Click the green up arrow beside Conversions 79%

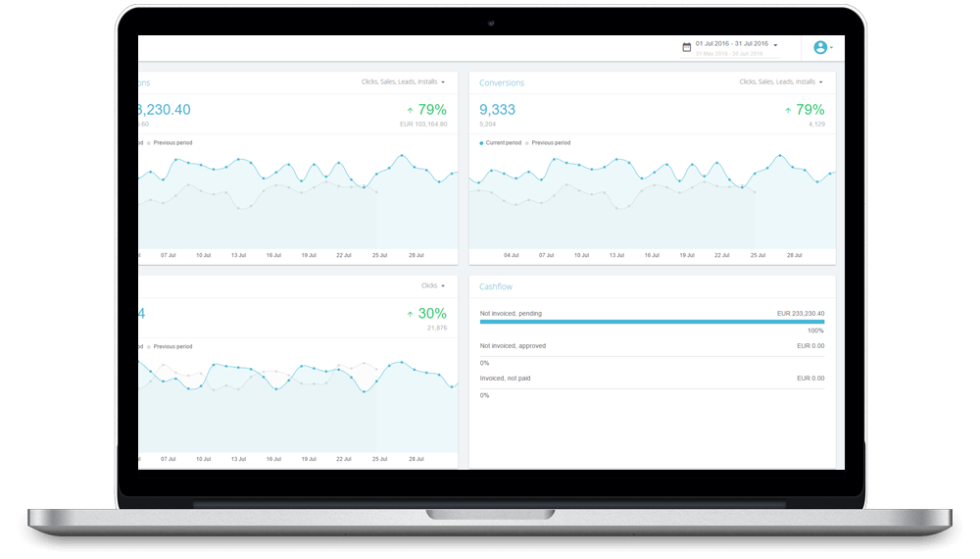coord(788,111)
